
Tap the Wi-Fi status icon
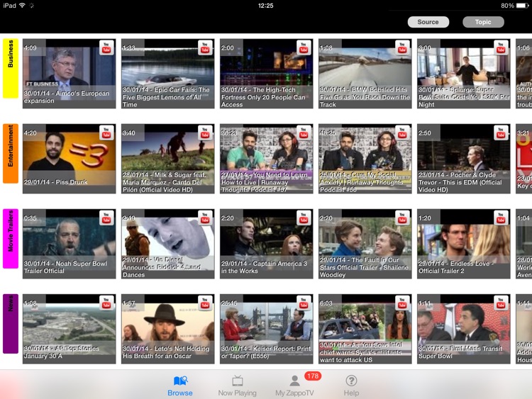pos(23,5)
